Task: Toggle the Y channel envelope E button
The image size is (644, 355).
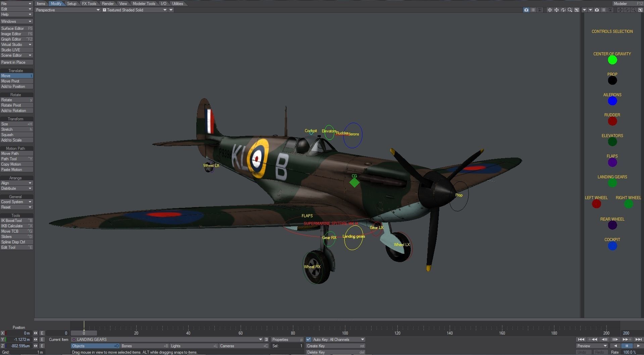Action: [x=42, y=340]
